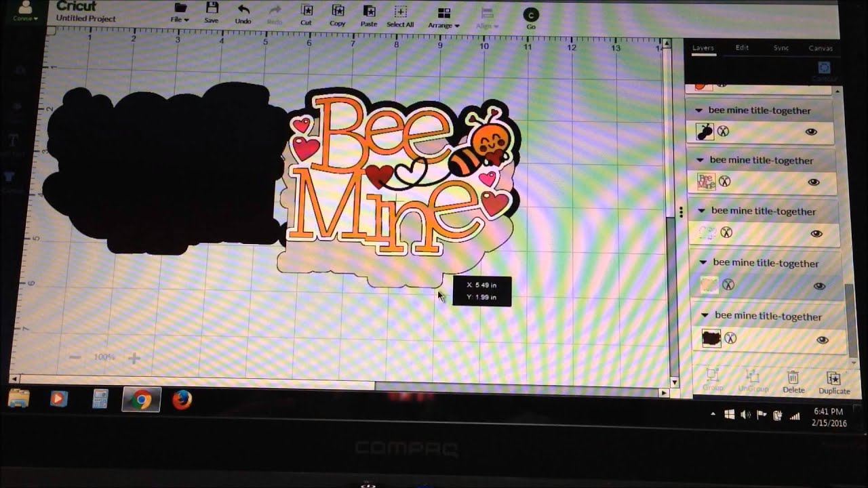Open the Sync tab

point(781,48)
